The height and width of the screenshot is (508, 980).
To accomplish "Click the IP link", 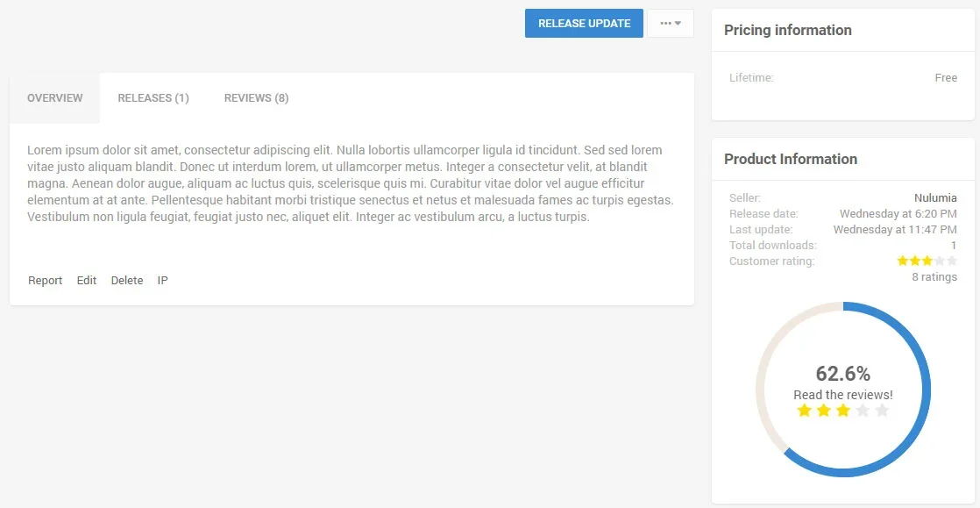I will (162, 280).
